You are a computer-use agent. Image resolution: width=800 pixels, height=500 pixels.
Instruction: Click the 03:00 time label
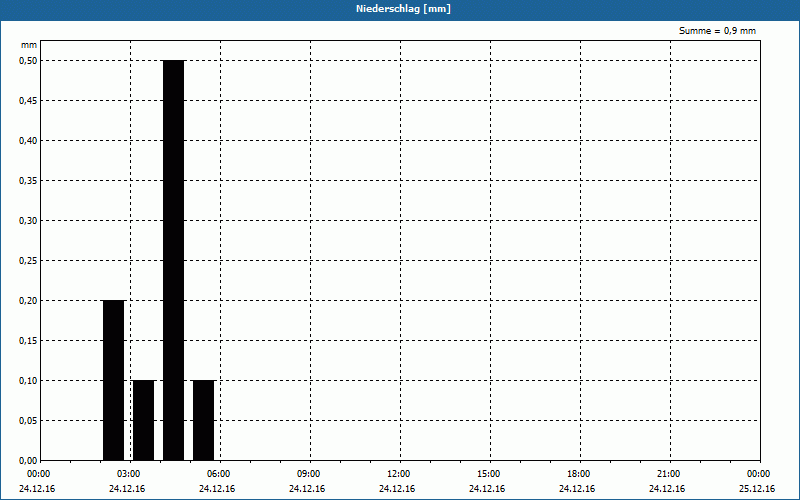coord(129,474)
